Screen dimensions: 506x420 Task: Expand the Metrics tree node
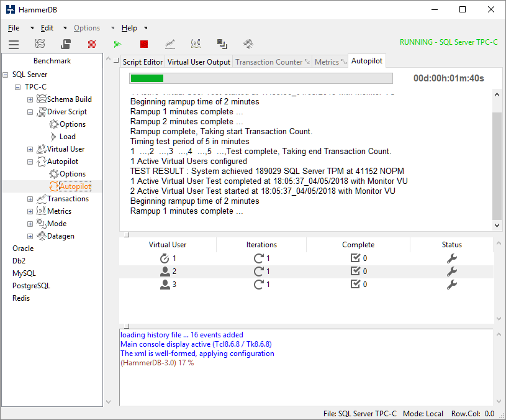tap(30, 211)
